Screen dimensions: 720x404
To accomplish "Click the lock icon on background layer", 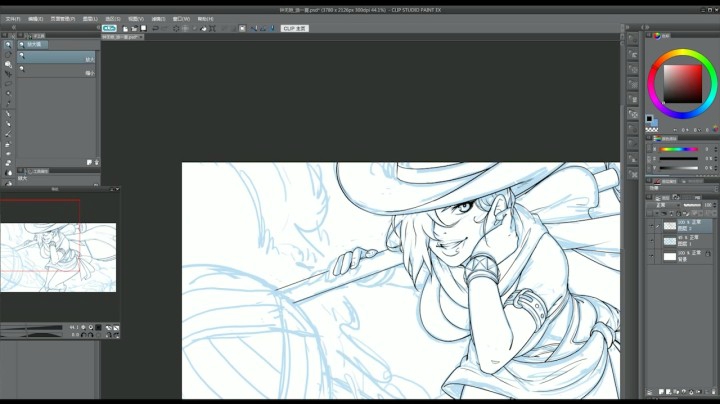I will tap(708, 254).
